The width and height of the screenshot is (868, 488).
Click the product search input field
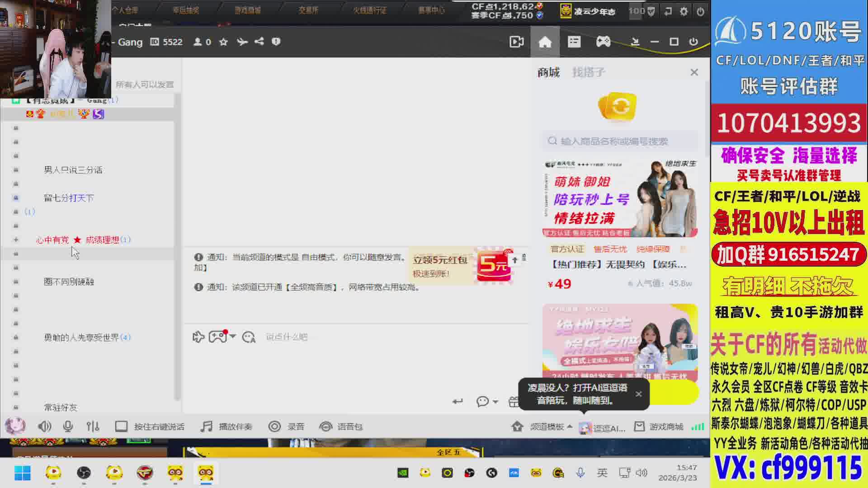[619, 141]
